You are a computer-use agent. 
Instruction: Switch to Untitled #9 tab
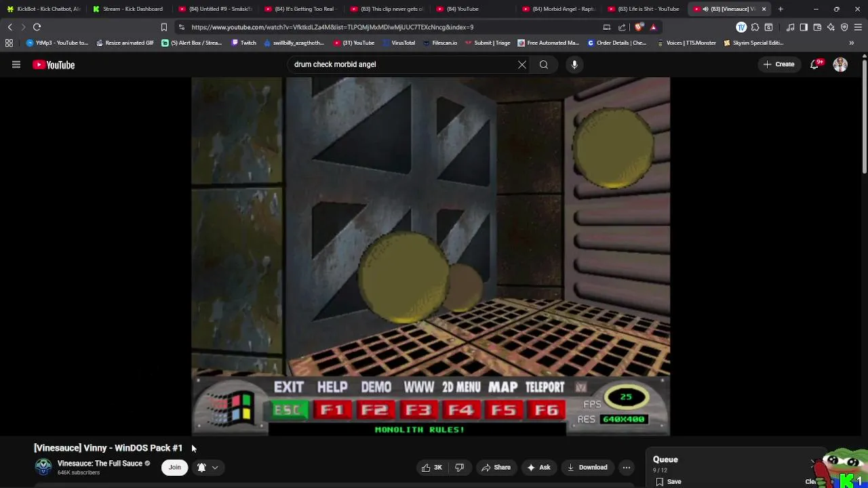pyautogui.click(x=214, y=9)
